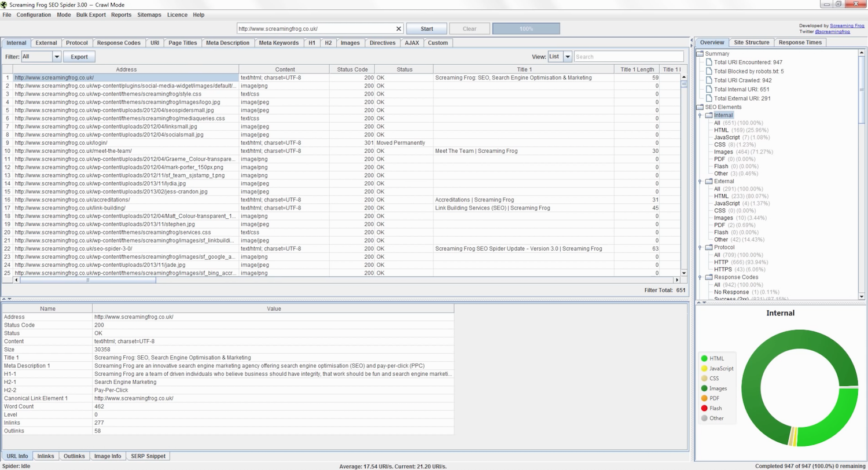Viewport: 868px width, 470px height.
Task: Open the Bulk Export menu
Action: click(x=91, y=15)
